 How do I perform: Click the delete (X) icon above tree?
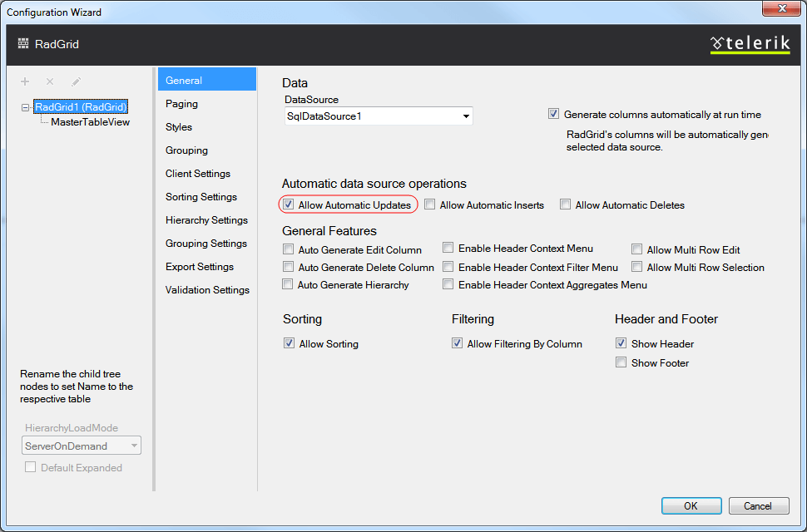(50, 81)
